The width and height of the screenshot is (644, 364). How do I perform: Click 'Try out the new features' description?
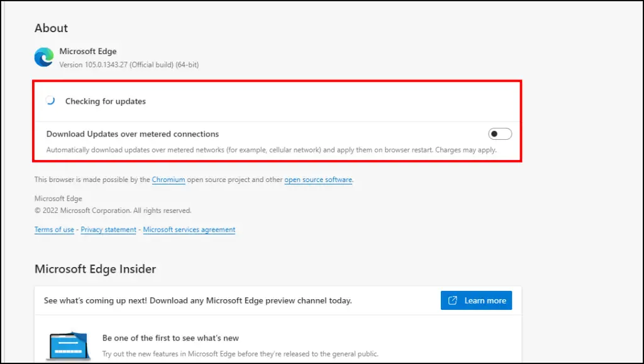(x=240, y=354)
